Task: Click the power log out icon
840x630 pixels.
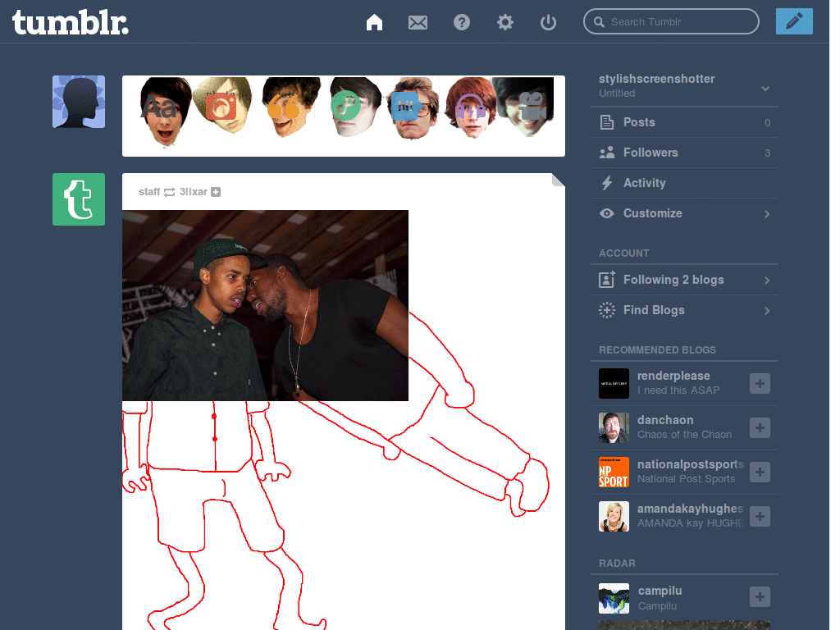Action: [x=549, y=22]
